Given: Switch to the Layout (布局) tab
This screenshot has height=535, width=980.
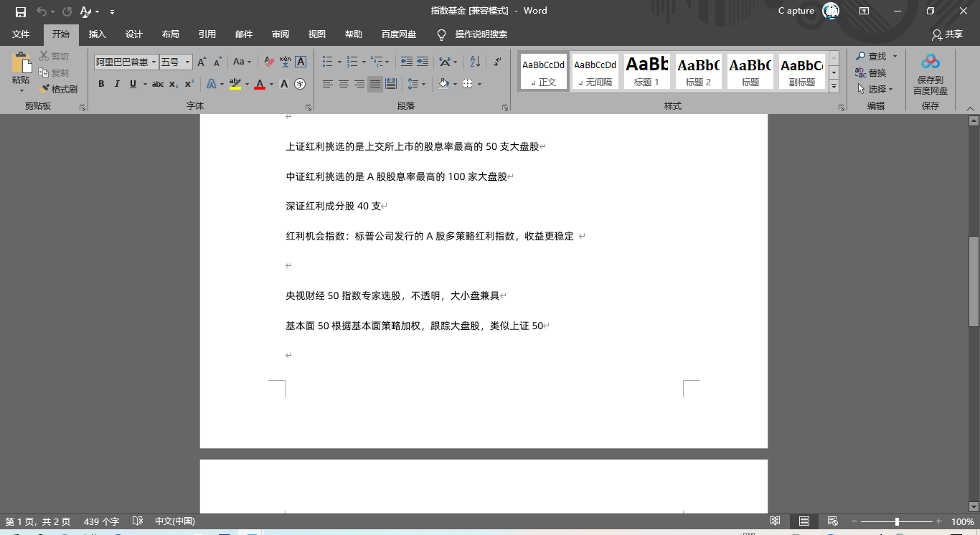Looking at the screenshot, I should click(171, 34).
